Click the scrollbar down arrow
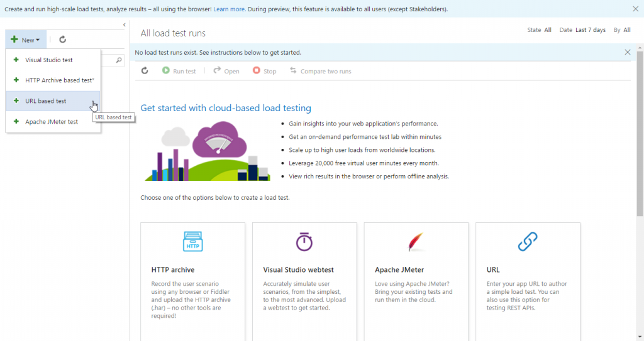Image resolution: width=644 pixels, height=341 pixels. [x=640, y=337]
